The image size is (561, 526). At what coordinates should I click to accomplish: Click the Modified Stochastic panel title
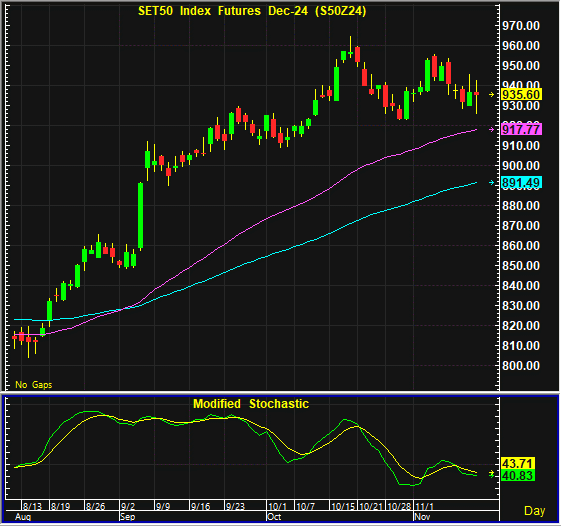click(251, 404)
